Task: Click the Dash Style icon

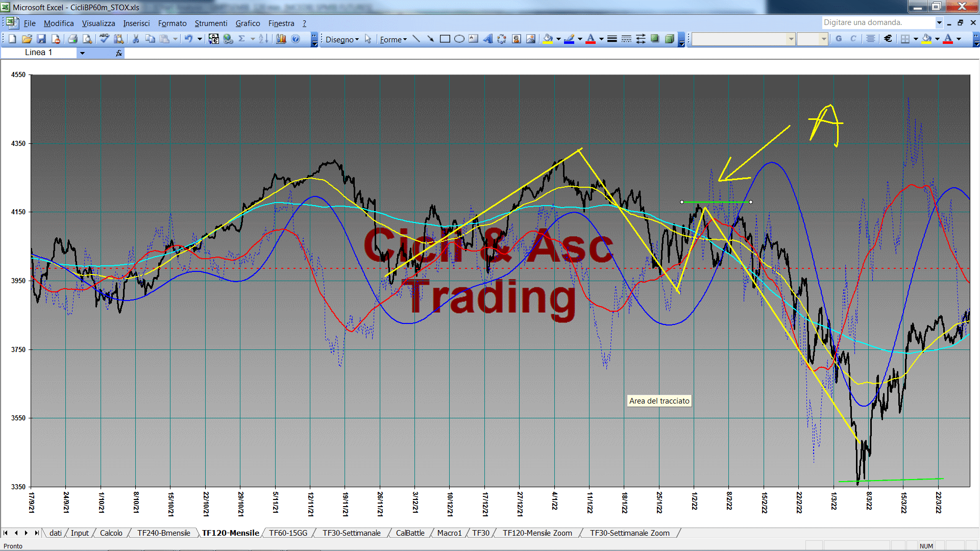Action: pos(626,39)
